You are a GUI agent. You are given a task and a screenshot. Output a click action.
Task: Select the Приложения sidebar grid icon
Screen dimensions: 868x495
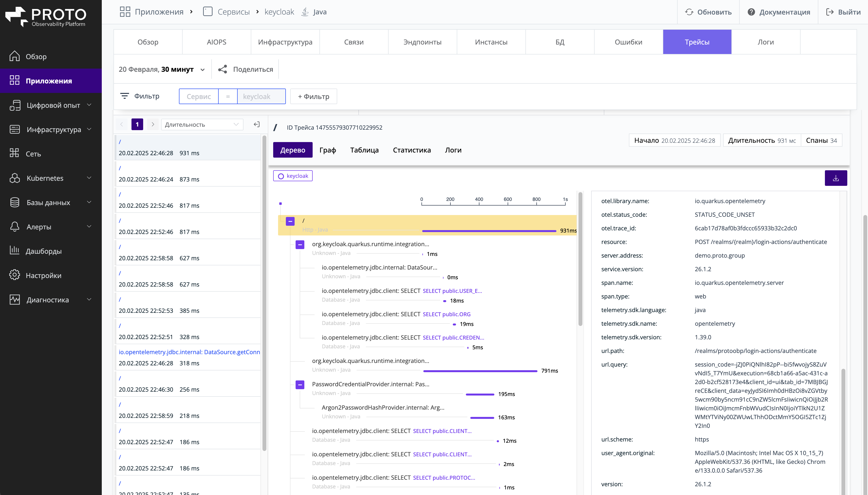coord(15,80)
